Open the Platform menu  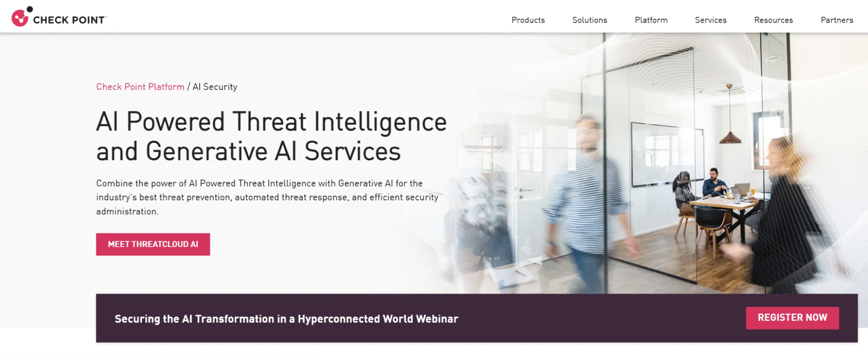tap(651, 20)
